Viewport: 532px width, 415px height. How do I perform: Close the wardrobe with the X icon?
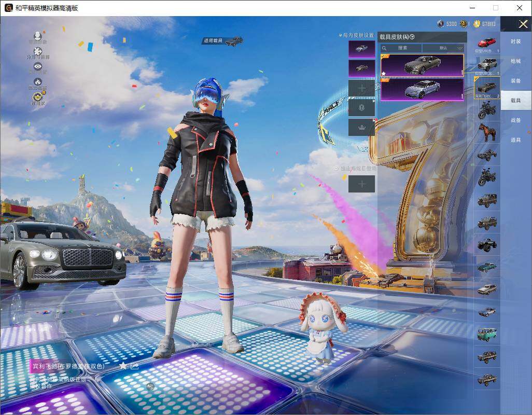coord(523,24)
